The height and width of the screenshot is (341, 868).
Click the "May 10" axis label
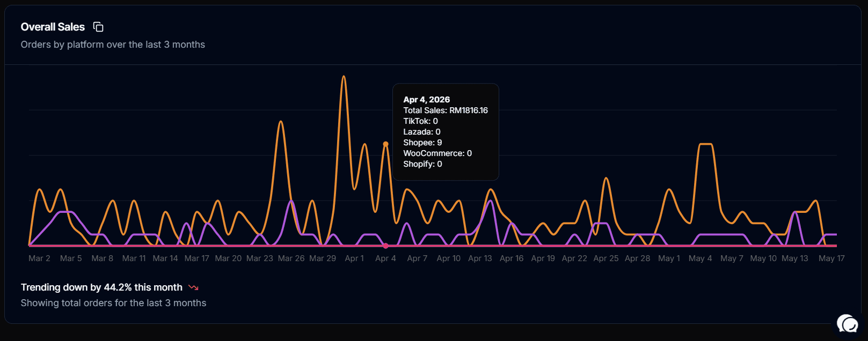pos(763,258)
